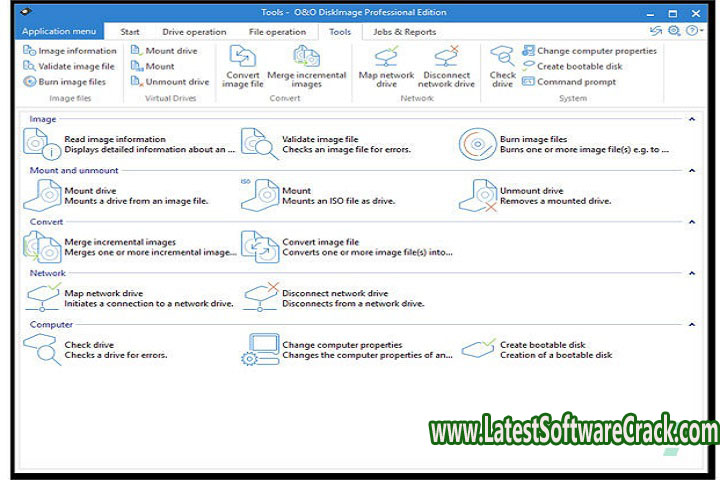Collapse the Convert section

pos(692,222)
